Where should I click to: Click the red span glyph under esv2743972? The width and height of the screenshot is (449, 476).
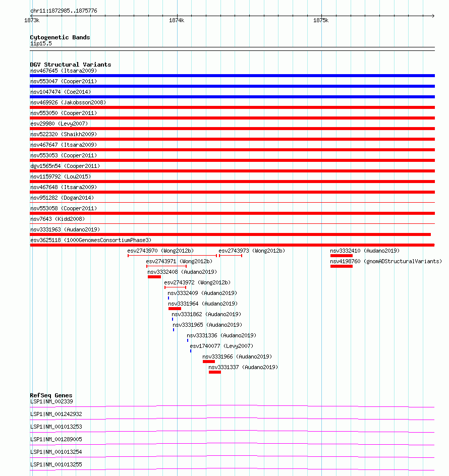click(175, 287)
